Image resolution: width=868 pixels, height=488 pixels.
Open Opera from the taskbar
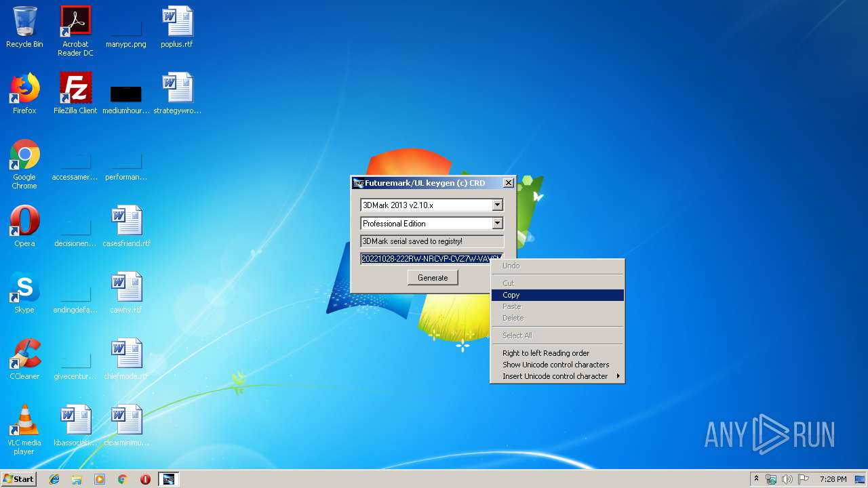point(145,479)
